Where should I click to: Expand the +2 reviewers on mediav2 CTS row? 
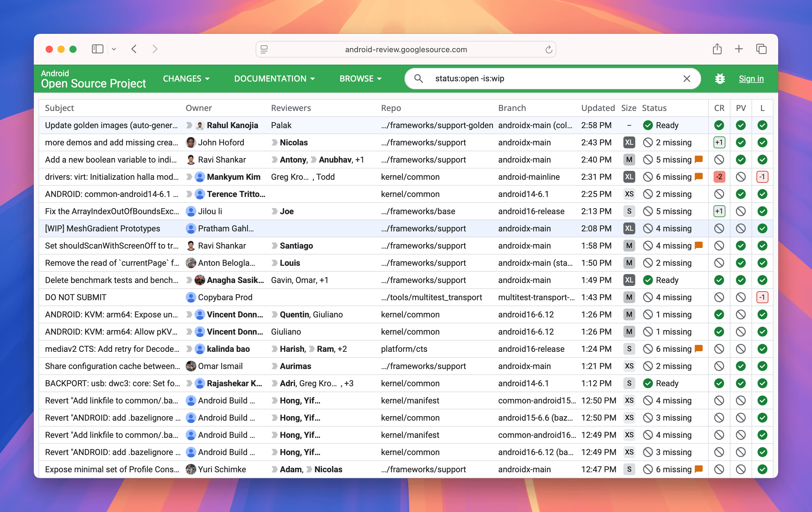(x=341, y=349)
